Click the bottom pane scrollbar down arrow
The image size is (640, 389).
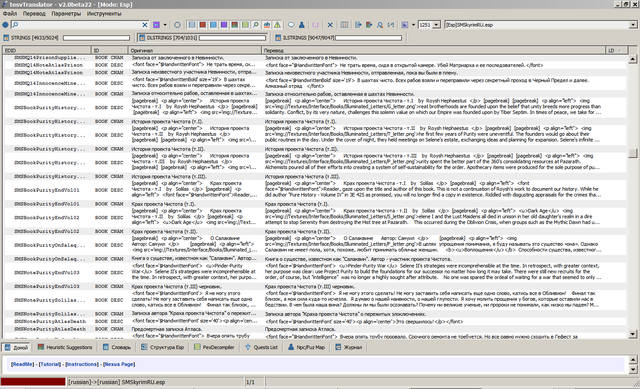point(633,370)
